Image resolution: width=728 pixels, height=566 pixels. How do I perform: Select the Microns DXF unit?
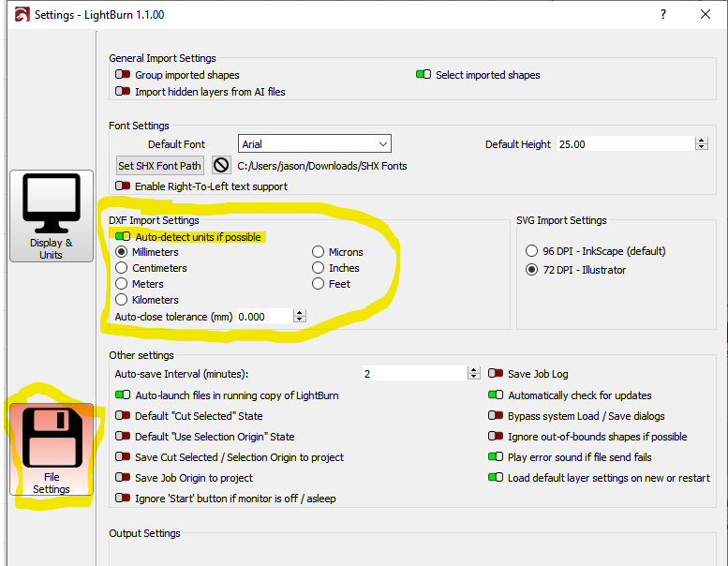pyautogui.click(x=318, y=252)
